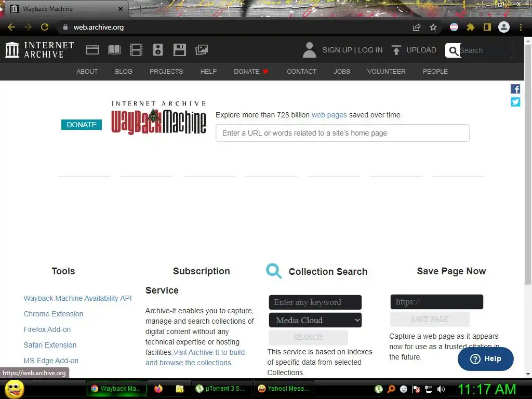
Task: Open the Images icon
Action: (x=202, y=50)
